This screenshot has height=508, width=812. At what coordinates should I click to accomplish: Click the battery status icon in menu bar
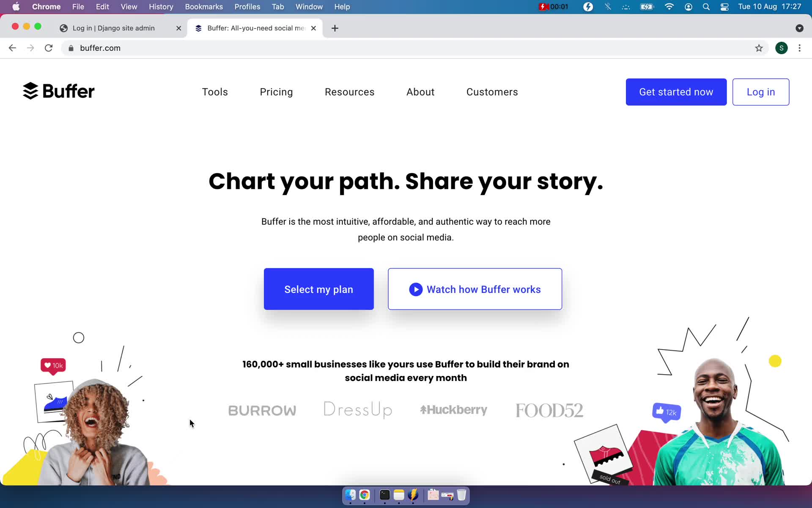tap(647, 6)
